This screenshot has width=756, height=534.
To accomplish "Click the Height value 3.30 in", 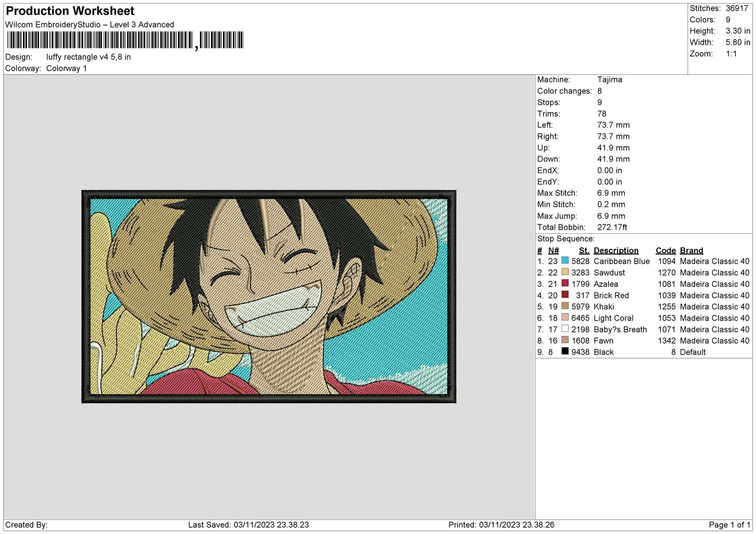I will pos(738,31).
